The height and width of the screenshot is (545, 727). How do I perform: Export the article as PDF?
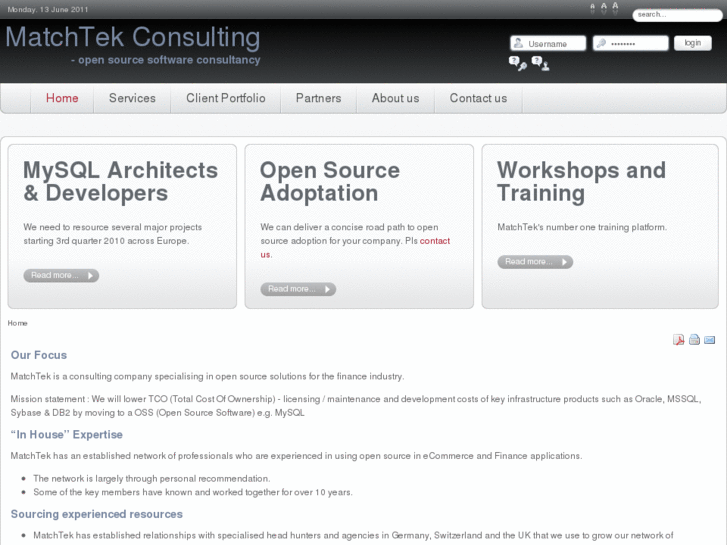pos(678,340)
